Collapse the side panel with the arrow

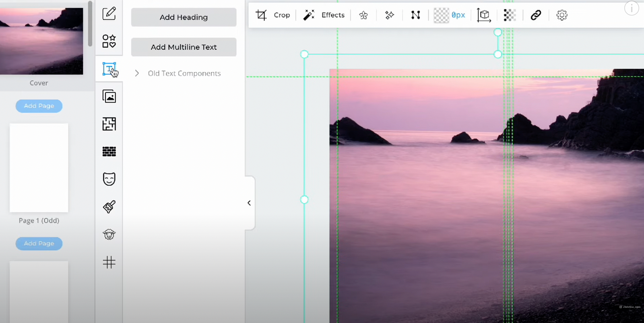tap(249, 203)
